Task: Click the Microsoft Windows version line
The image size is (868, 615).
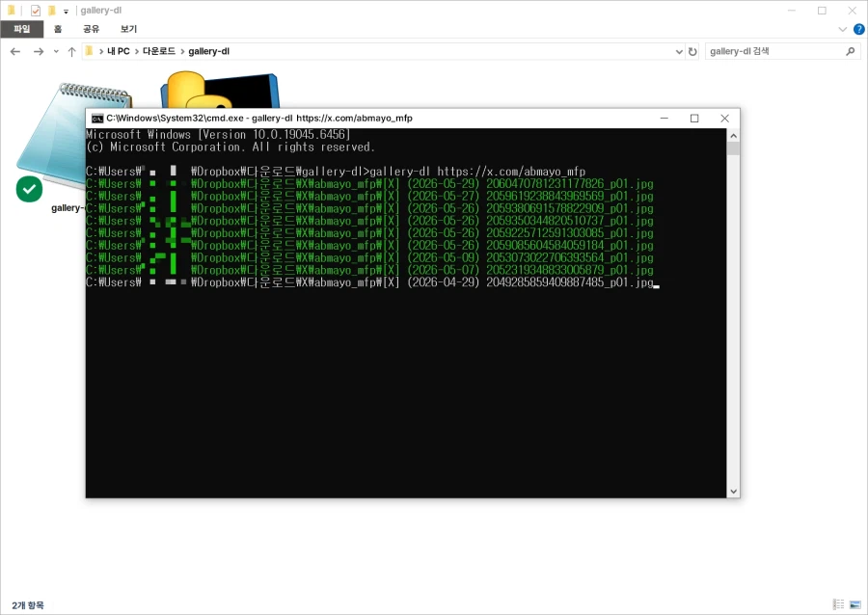Action: point(219,134)
